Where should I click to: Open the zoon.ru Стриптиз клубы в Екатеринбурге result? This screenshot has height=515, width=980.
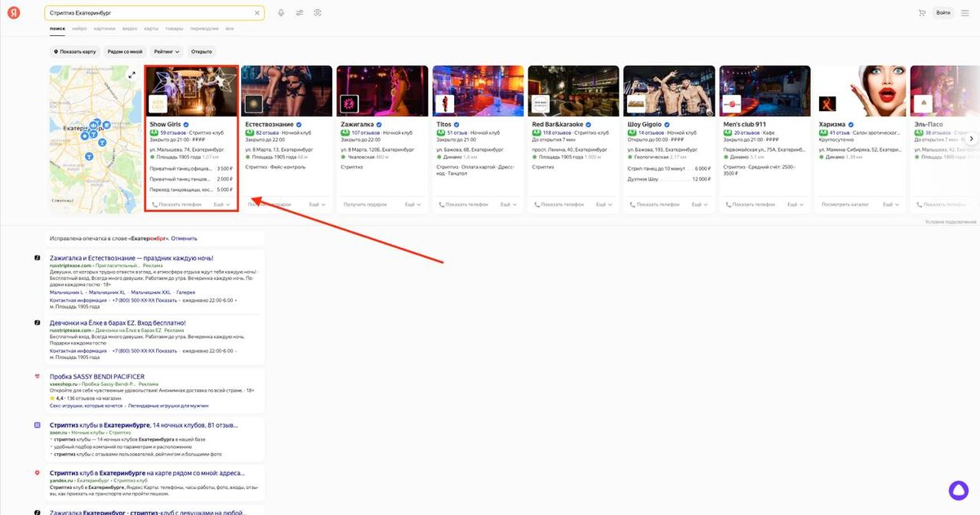143,424
